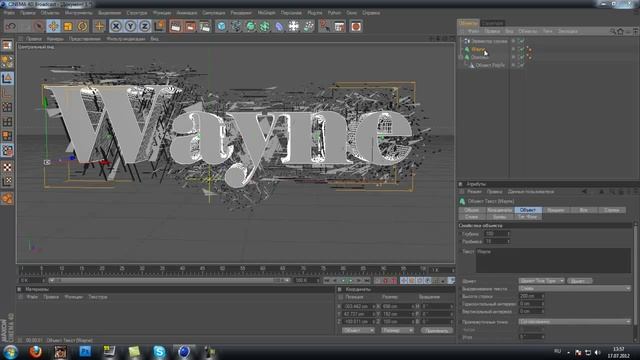Click the orange record icon in top toolbar
640x360 pixels.
(x=356, y=26)
